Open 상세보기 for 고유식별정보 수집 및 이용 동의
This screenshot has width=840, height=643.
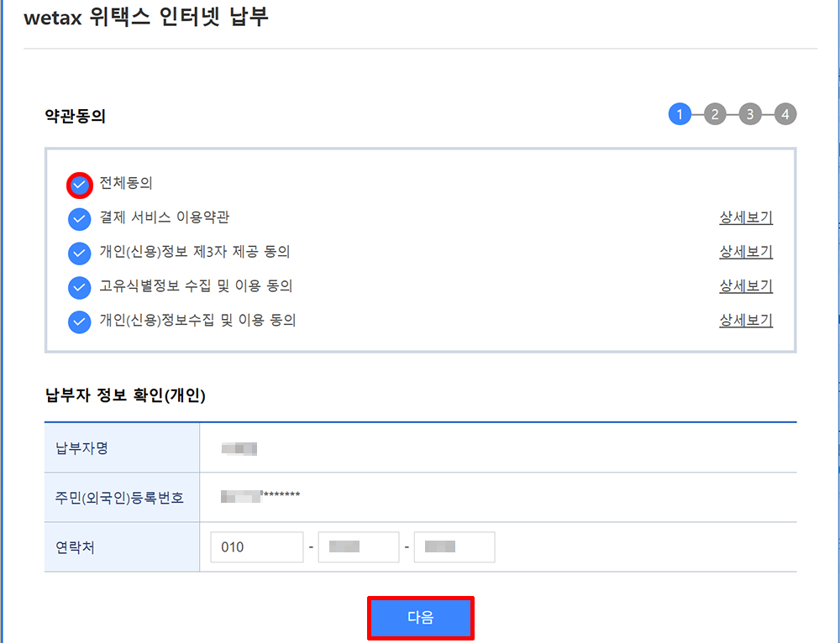point(746,286)
